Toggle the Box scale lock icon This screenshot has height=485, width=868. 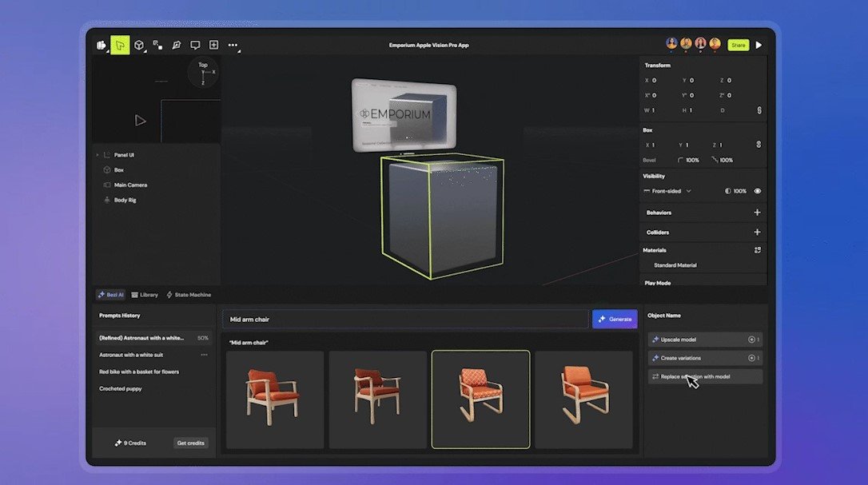(x=759, y=145)
